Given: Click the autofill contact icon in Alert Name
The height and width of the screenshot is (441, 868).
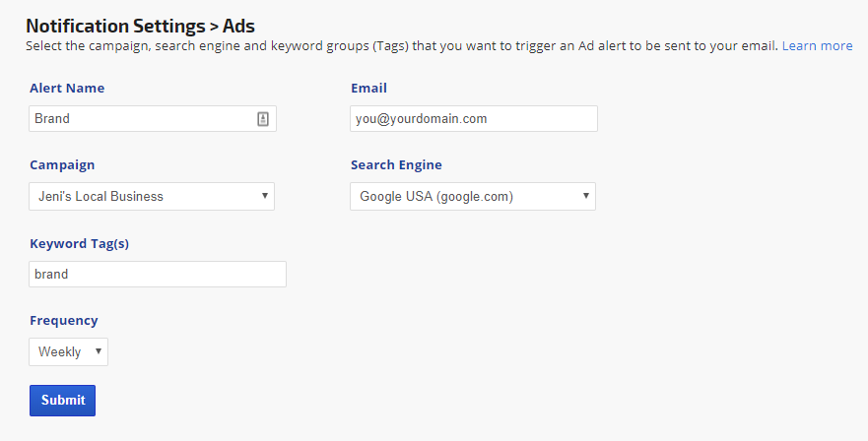Looking at the screenshot, I should [x=263, y=119].
